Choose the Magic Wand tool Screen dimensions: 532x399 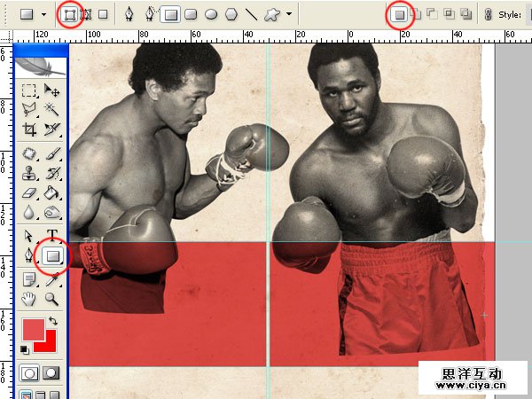coord(52,110)
